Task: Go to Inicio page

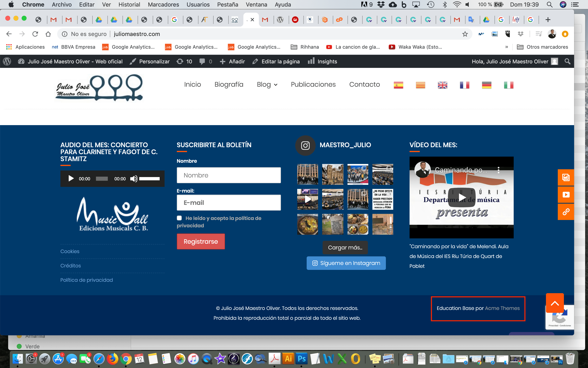Action: point(193,84)
